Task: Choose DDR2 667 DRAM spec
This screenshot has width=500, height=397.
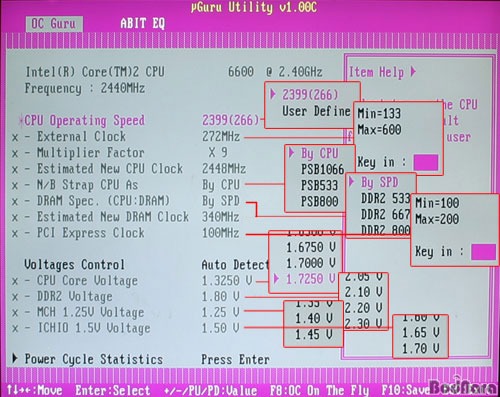Action: tap(386, 214)
